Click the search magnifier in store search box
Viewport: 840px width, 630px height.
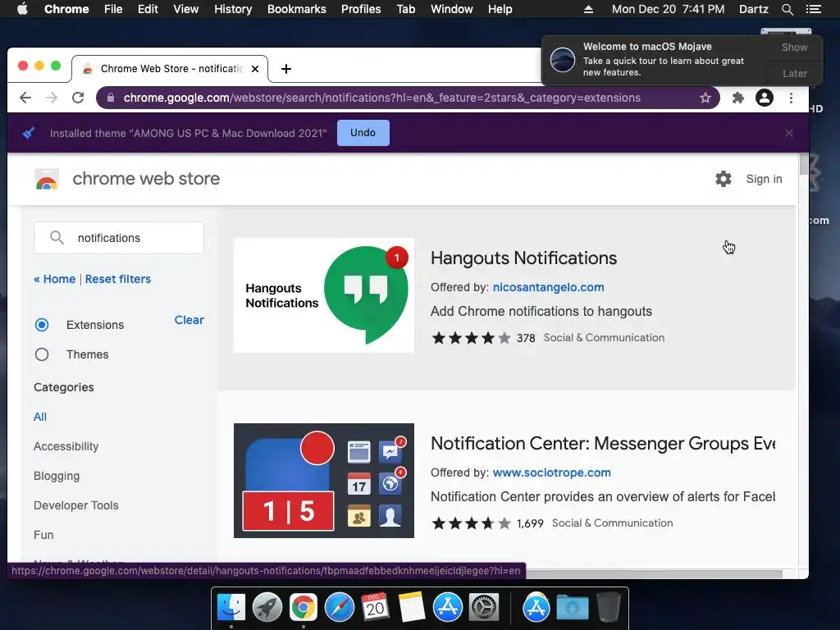click(57, 237)
